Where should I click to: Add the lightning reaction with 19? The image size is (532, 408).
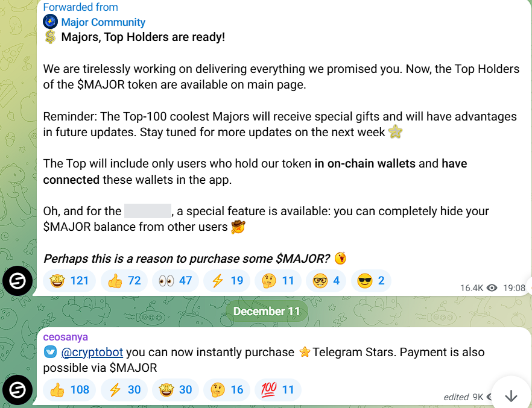coord(227,281)
